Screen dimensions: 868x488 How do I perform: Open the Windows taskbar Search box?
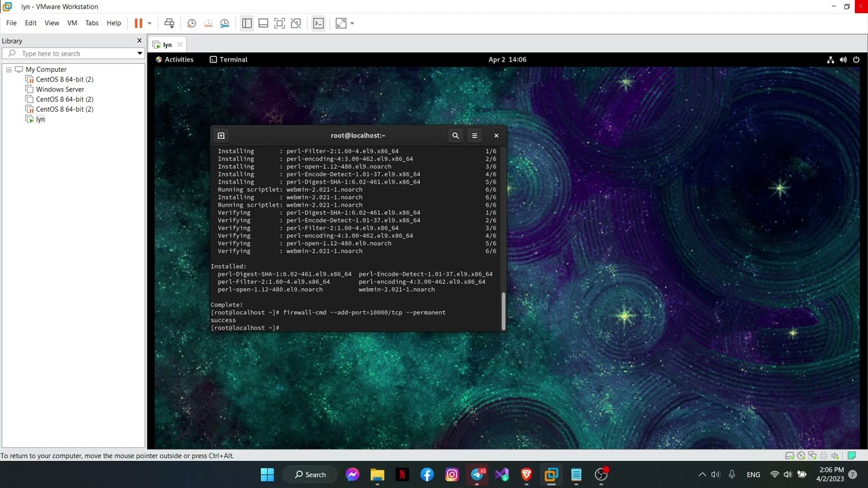pyautogui.click(x=310, y=474)
